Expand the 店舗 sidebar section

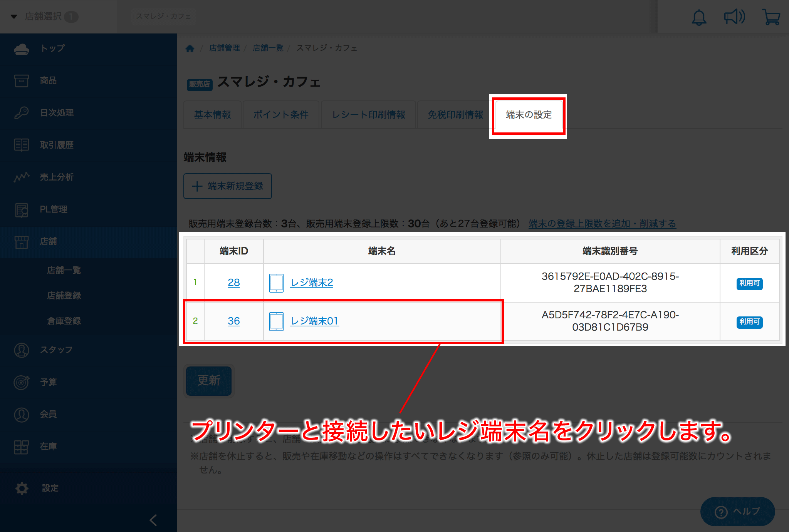(x=49, y=241)
